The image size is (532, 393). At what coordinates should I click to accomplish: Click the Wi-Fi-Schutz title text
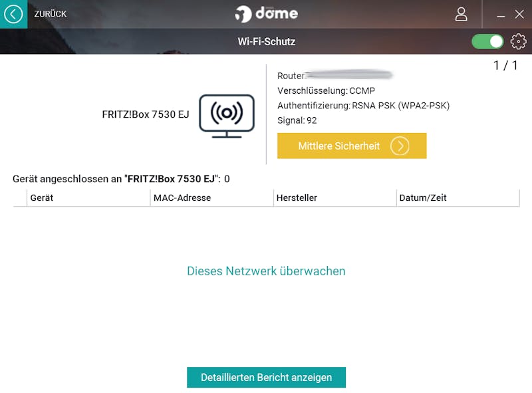(267, 41)
